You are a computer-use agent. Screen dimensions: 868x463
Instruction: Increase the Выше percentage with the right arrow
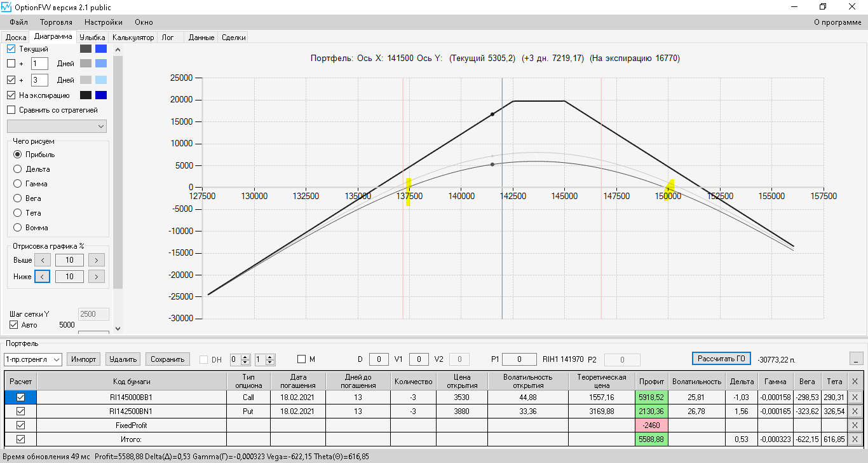[97, 259]
